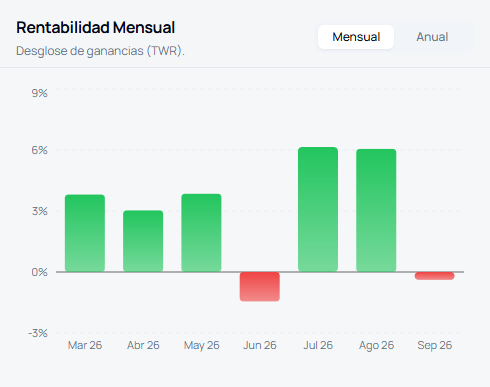The image size is (490, 387).
Task: Click the 'Mar 26' month label
Action: 85,345
